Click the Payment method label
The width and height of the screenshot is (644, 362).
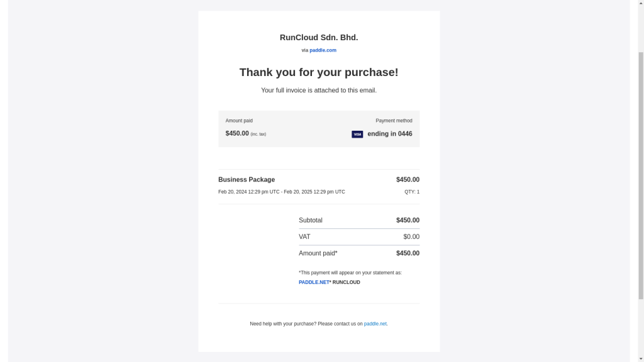pyautogui.click(x=394, y=121)
